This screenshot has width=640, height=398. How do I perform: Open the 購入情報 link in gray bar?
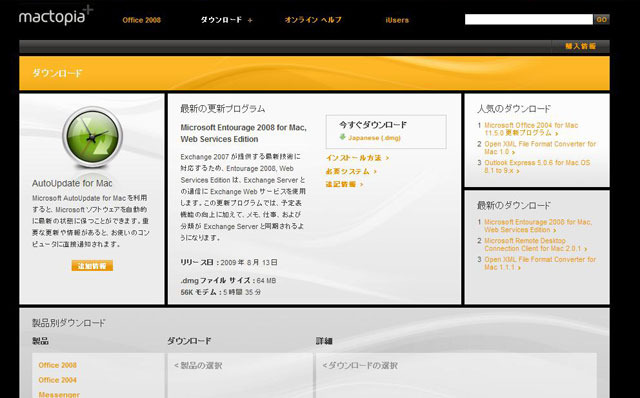tap(580, 46)
